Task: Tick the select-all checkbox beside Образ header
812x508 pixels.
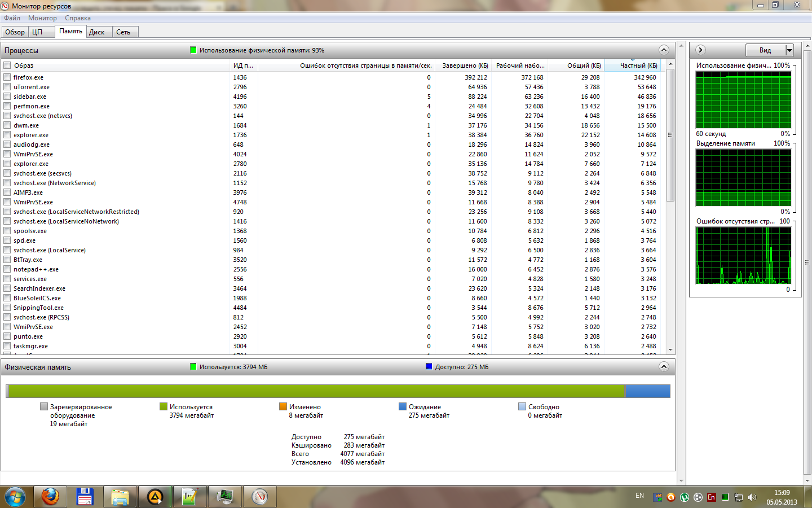Action: (x=7, y=65)
